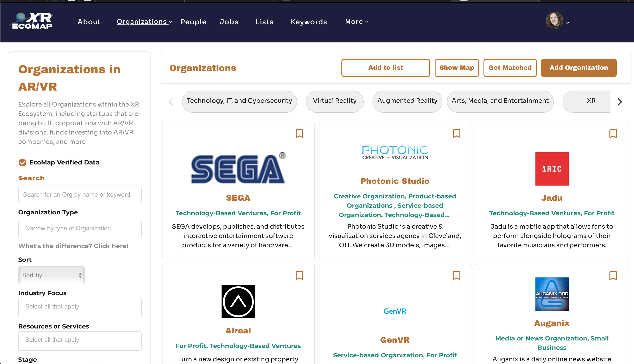Viewport: 634px width, 364px height.
Task: Bookmark the SEGA organization card
Action: click(x=299, y=133)
